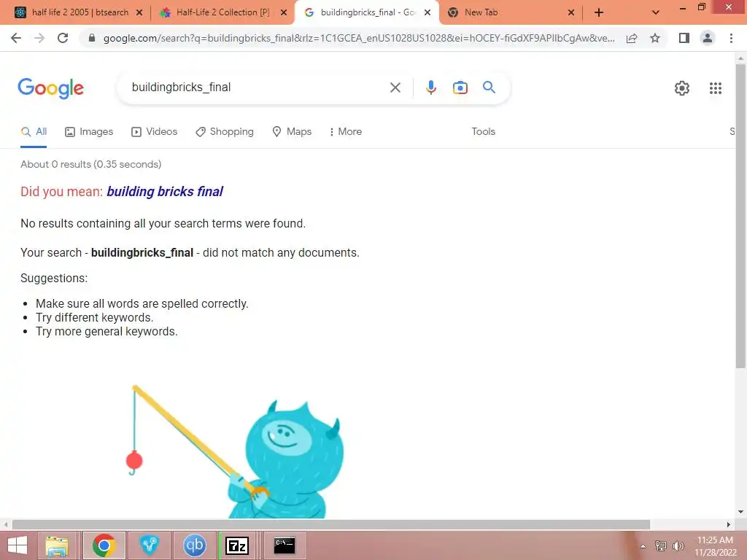The width and height of the screenshot is (747, 560).
Task: Click the horizontal page scrollbar
Action: tap(331, 524)
